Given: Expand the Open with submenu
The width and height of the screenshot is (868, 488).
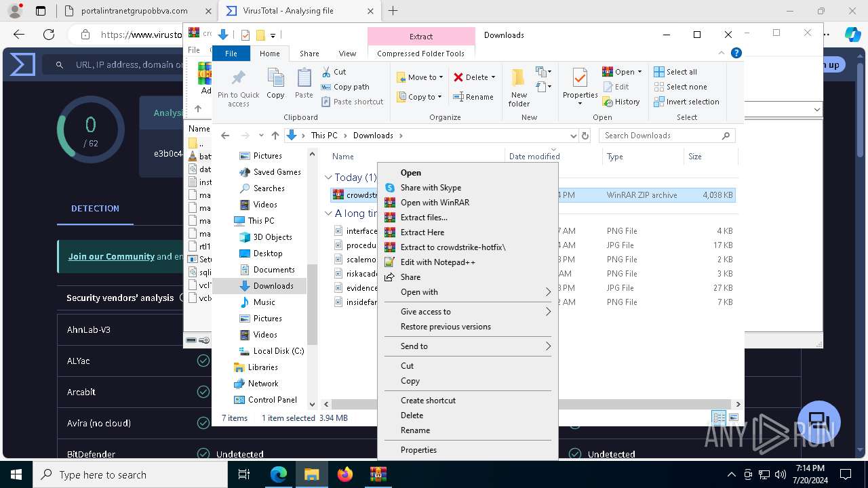Looking at the screenshot, I should (x=467, y=292).
